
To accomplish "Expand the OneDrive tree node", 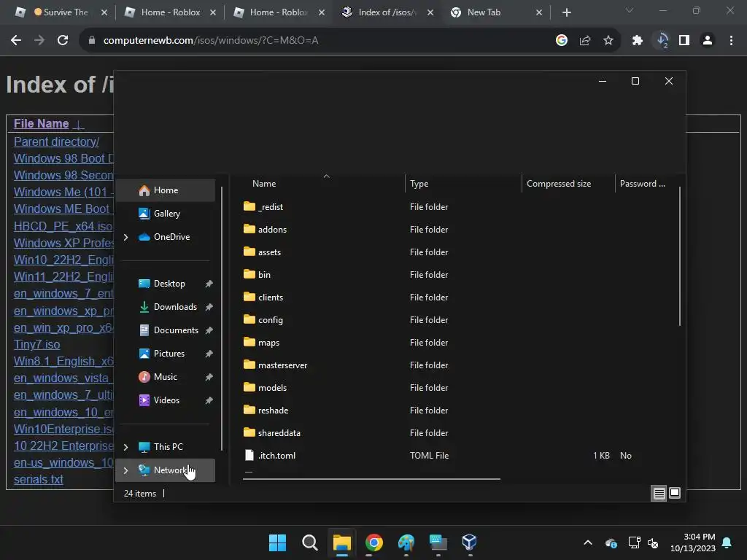I will (125, 237).
